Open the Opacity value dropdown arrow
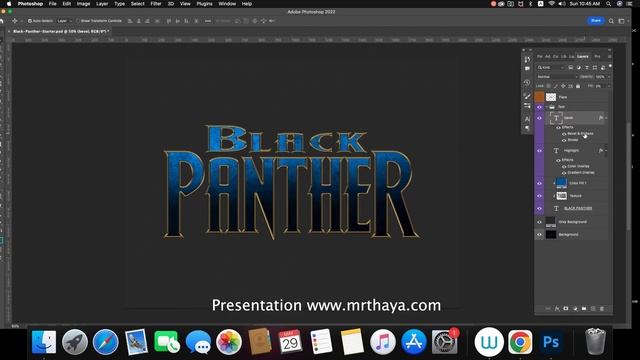 (x=609, y=77)
